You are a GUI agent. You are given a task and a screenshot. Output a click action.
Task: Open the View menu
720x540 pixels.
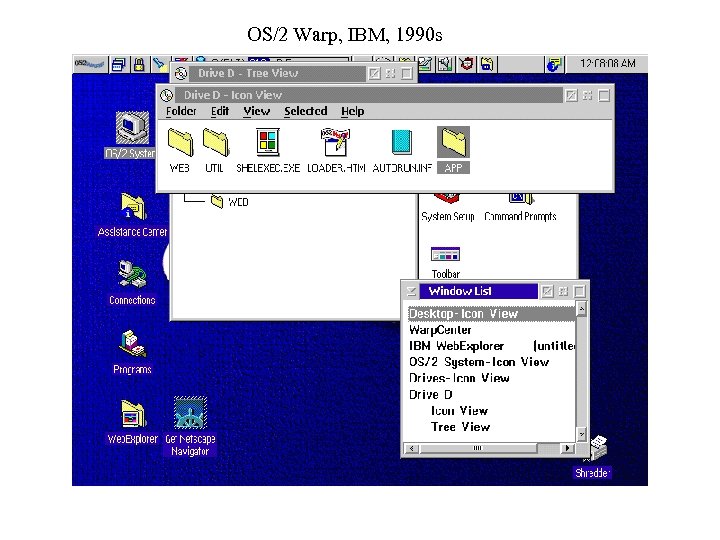257,111
